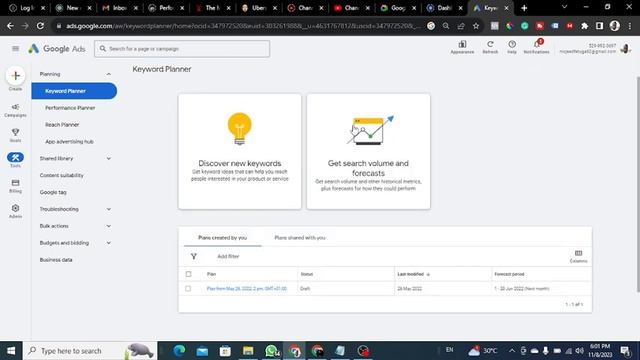Reload the page with browser refresh button

pyautogui.click(x=40, y=26)
